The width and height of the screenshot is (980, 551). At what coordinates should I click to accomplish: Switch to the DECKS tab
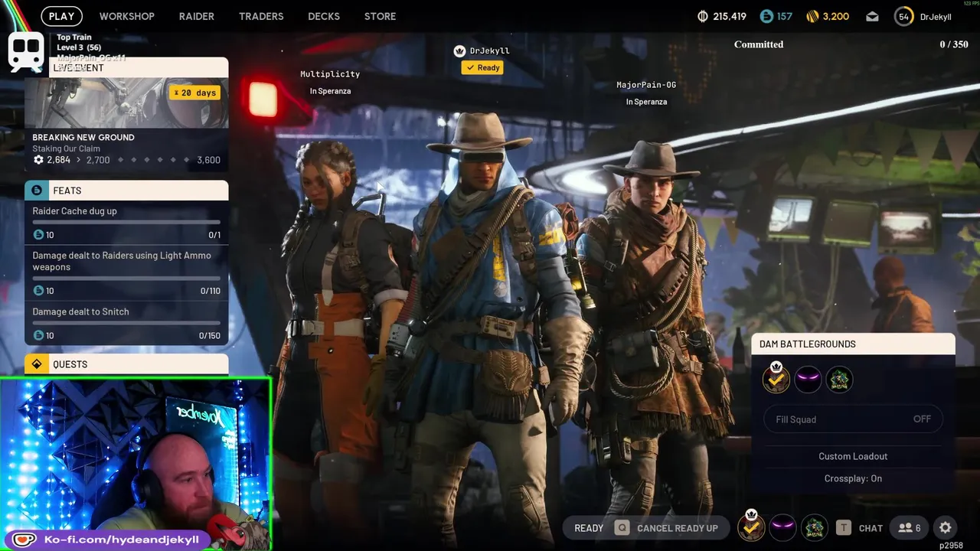(324, 16)
